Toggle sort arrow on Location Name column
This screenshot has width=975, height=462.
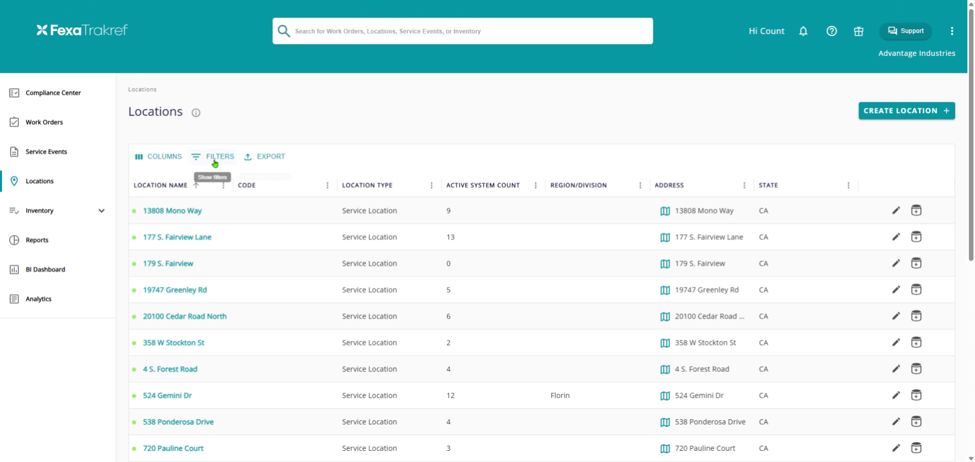tap(196, 185)
